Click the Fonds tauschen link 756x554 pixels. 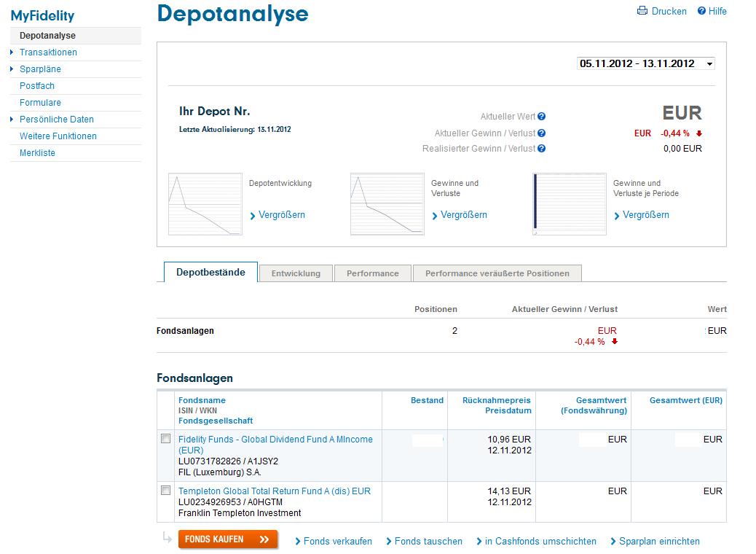tap(428, 542)
